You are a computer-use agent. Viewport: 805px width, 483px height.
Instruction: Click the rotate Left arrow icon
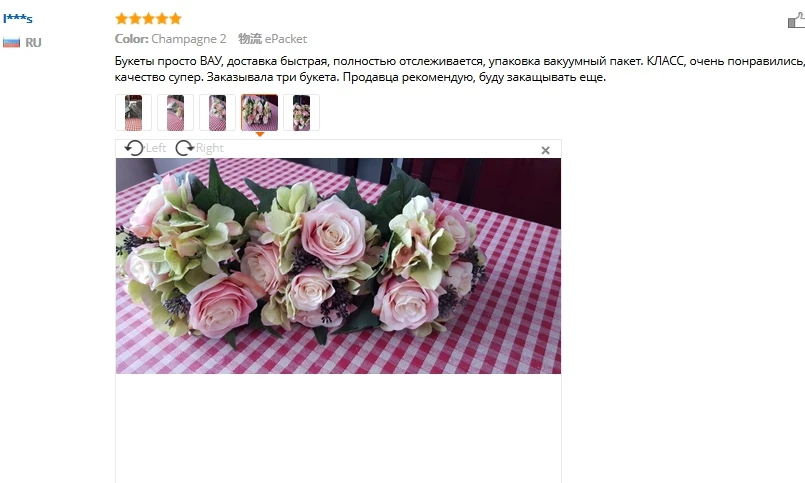[134, 148]
